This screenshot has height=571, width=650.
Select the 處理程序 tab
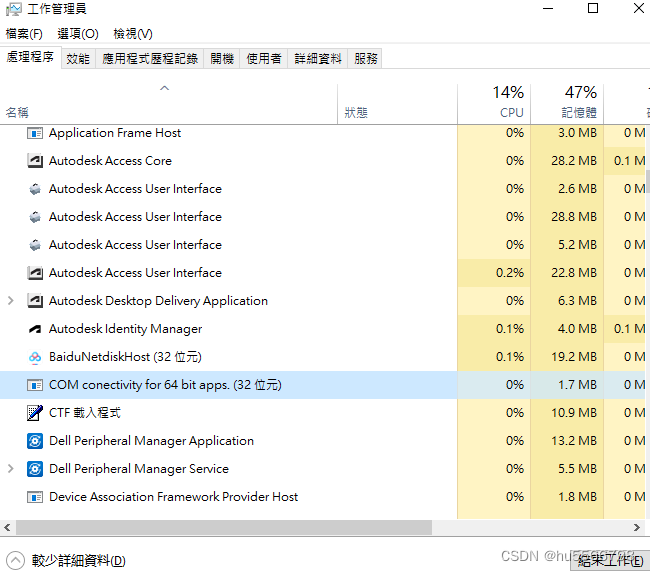tap(30, 57)
